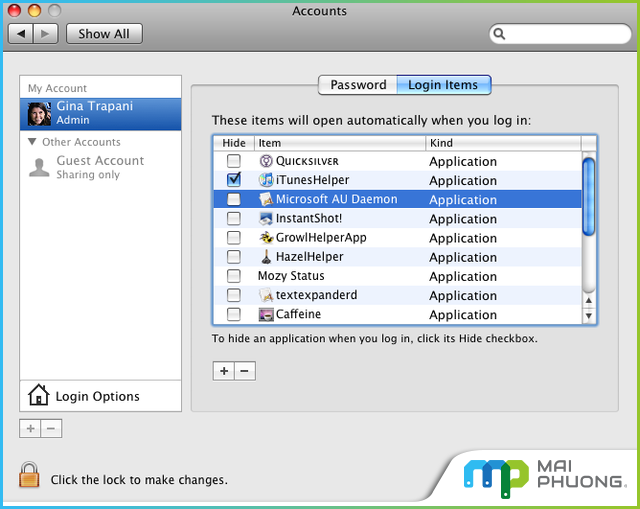Viewport: 640px width, 509px height.
Task: Toggle Hide checkbox for InstantShot!
Action: tap(233, 218)
